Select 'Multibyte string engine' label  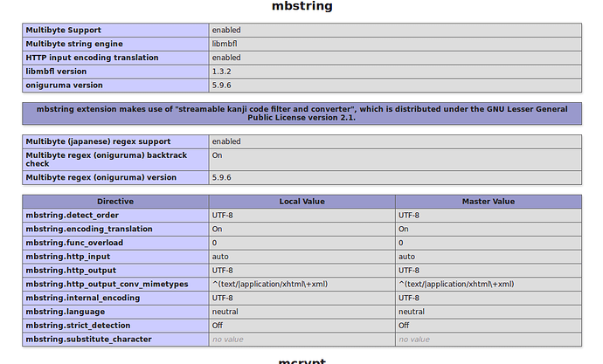point(115,44)
